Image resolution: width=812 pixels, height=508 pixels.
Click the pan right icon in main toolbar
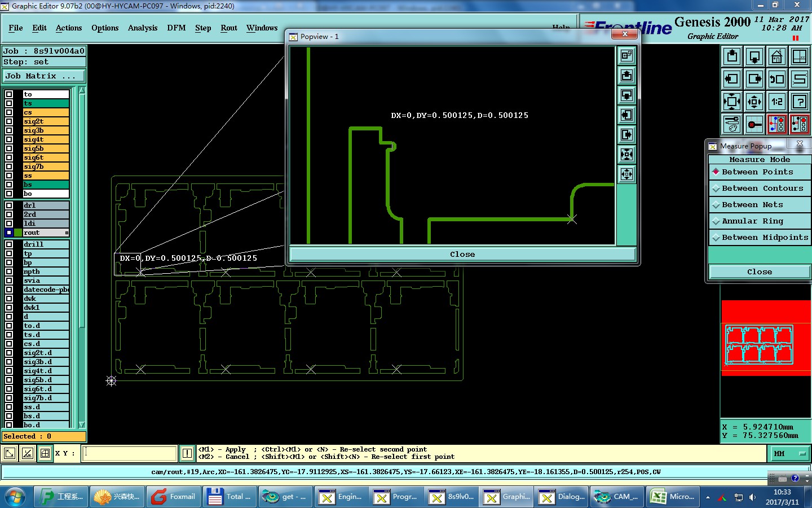(754, 79)
